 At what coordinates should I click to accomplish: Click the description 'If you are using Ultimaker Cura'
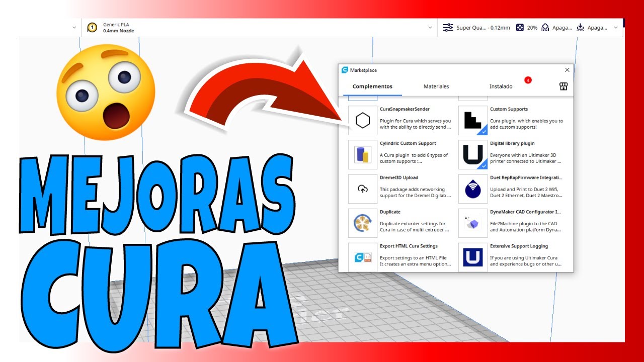524,257
